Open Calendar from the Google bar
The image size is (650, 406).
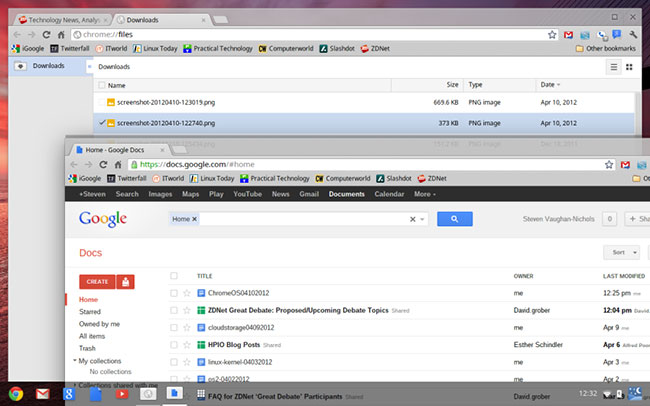pyautogui.click(x=389, y=194)
